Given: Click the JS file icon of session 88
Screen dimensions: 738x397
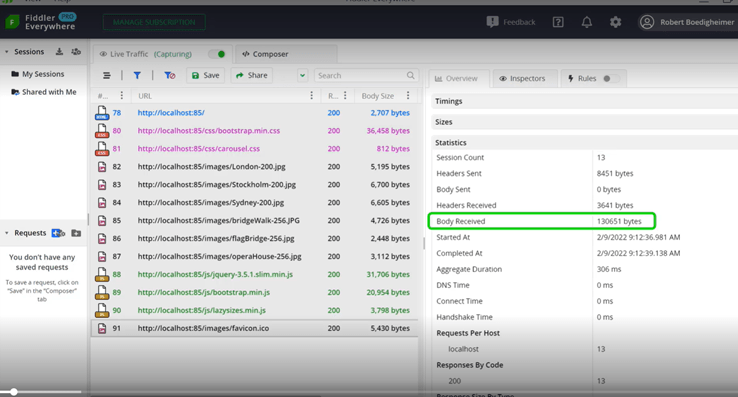Looking at the screenshot, I should [102, 274].
